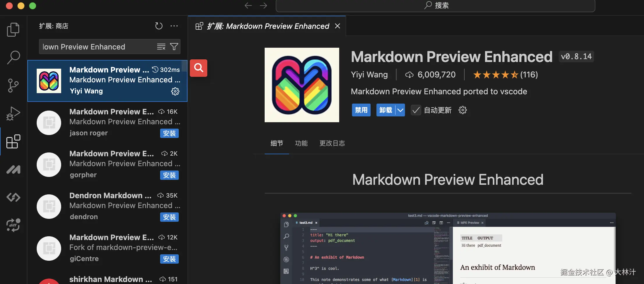Select the giCentre fork extension entry
Viewport: 644px width, 284px height.
[107, 248]
